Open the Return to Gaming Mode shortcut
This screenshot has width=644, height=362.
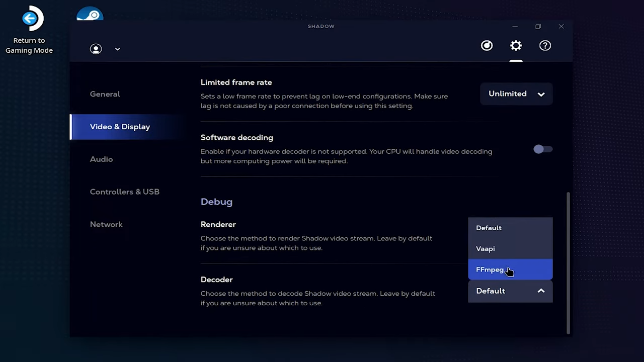click(x=29, y=30)
